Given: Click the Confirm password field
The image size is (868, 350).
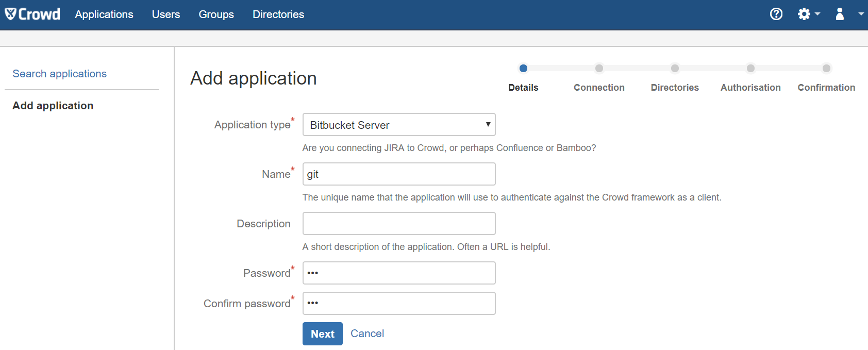Looking at the screenshot, I should pos(398,304).
